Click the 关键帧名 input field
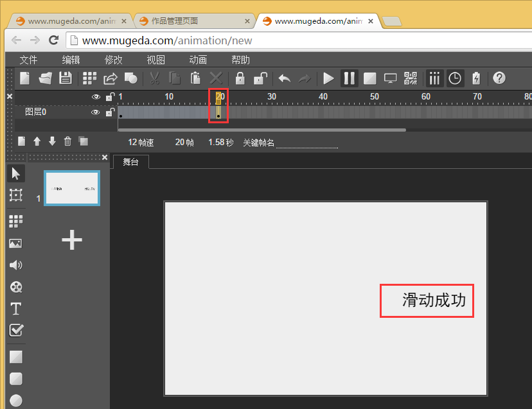 [307, 143]
